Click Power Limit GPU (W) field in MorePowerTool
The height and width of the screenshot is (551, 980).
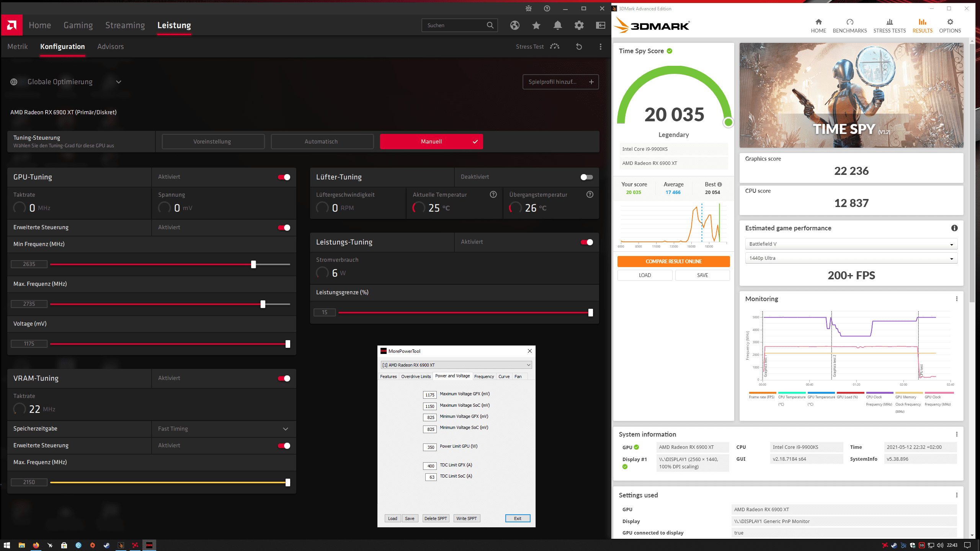coord(430,447)
